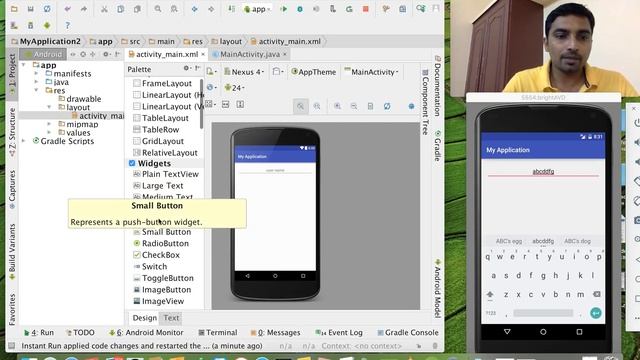The image size is (640, 360).
Task: Open Build Variants side panel
Action: [x=12, y=251]
